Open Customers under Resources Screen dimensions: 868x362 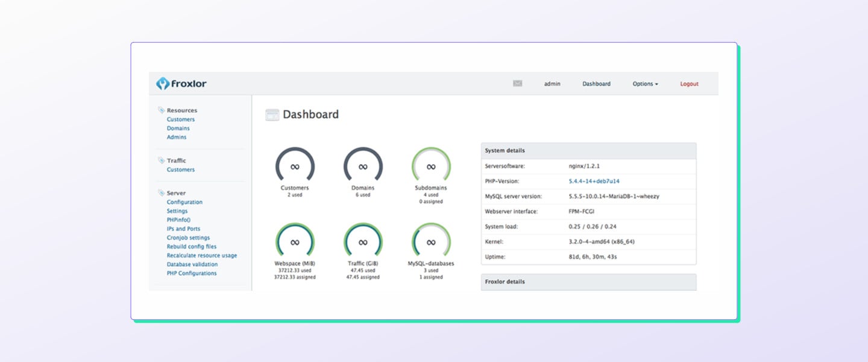pyautogui.click(x=181, y=119)
